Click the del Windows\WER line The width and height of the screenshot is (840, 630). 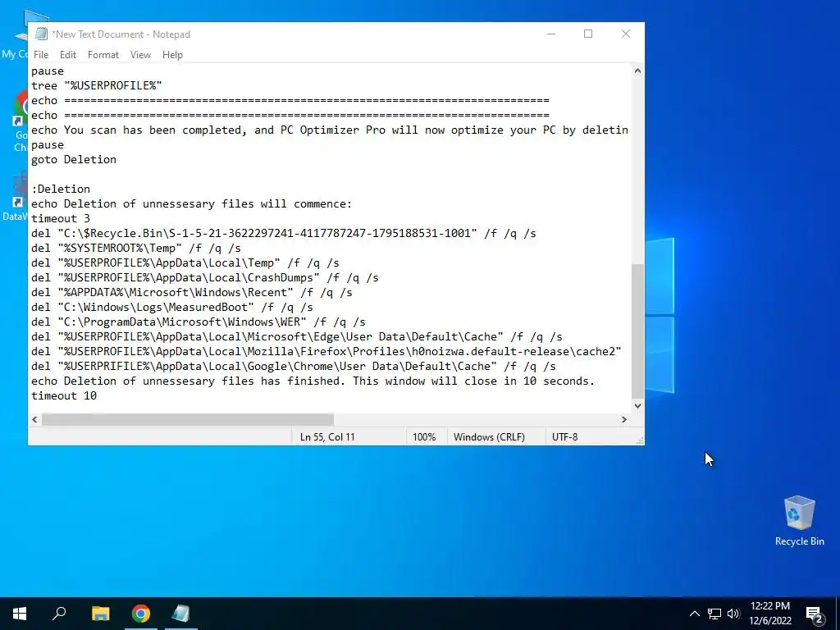pos(199,322)
